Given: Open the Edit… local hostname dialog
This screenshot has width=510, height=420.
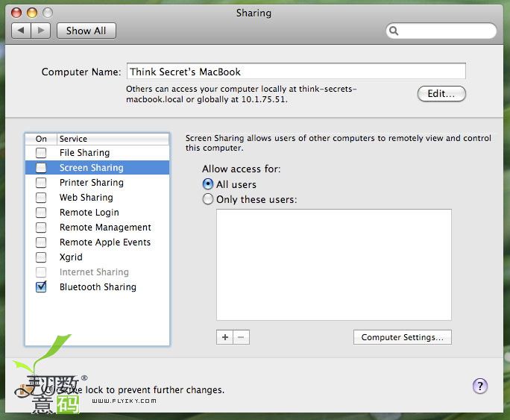Looking at the screenshot, I should point(441,94).
